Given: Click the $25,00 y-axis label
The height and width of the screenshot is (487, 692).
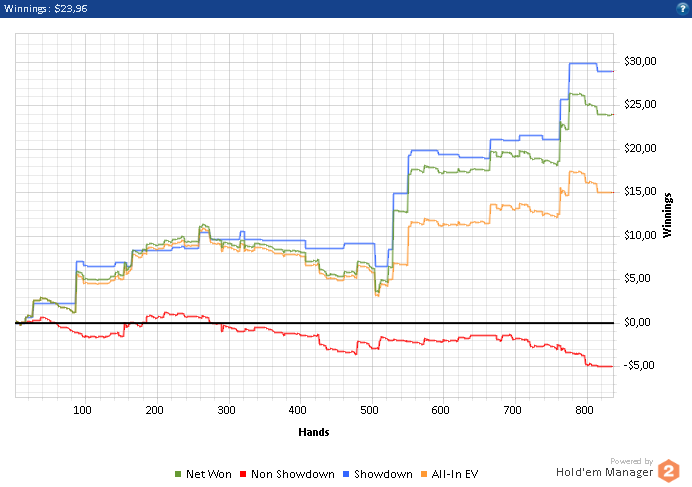Looking at the screenshot, I should coord(640,105).
